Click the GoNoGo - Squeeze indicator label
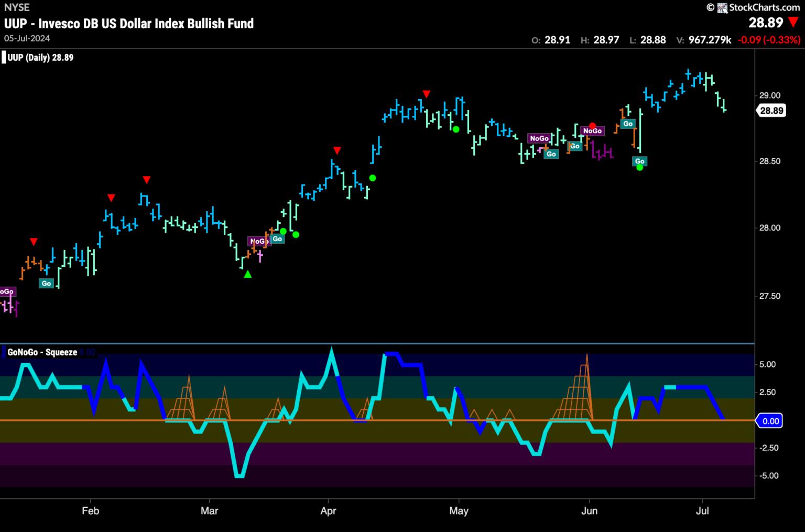This screenshot has height=532, width=805. (42, 352)
